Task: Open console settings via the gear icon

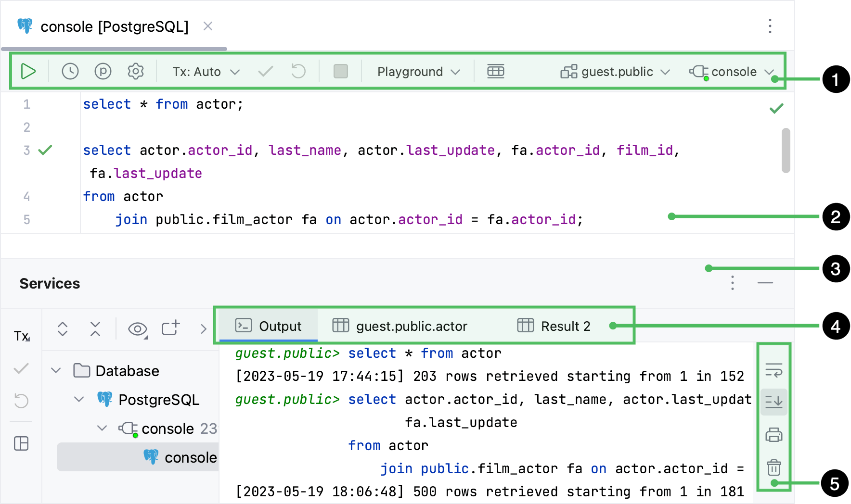Action: coord(135,71)
